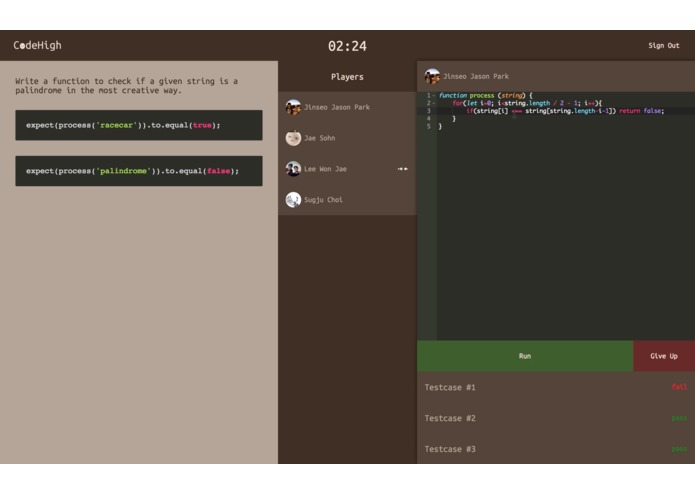Image resolution: width=695 pixels, height=494 pixels.
Task: Click Lee Won Jae's avatar
Action: point(293,169)
